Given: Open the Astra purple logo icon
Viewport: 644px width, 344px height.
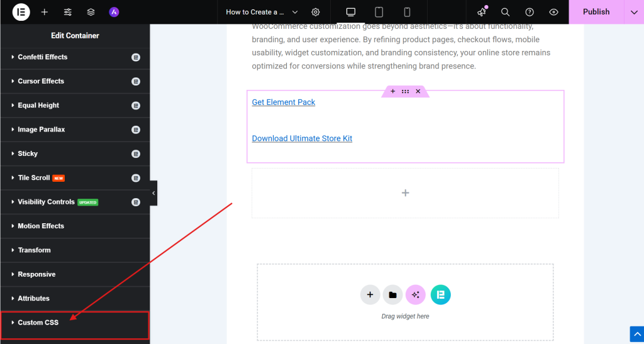Looking at the screenshot, I should [114, 12].
